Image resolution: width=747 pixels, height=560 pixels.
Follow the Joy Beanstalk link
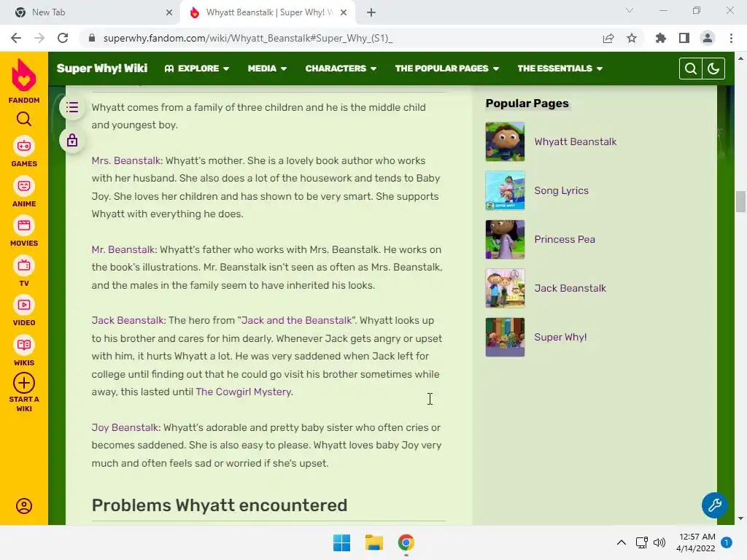125,427
